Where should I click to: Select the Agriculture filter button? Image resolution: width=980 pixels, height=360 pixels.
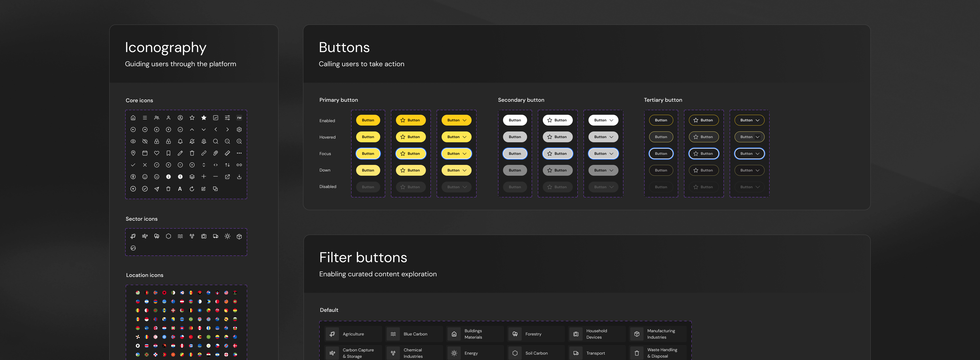[354, 334]
